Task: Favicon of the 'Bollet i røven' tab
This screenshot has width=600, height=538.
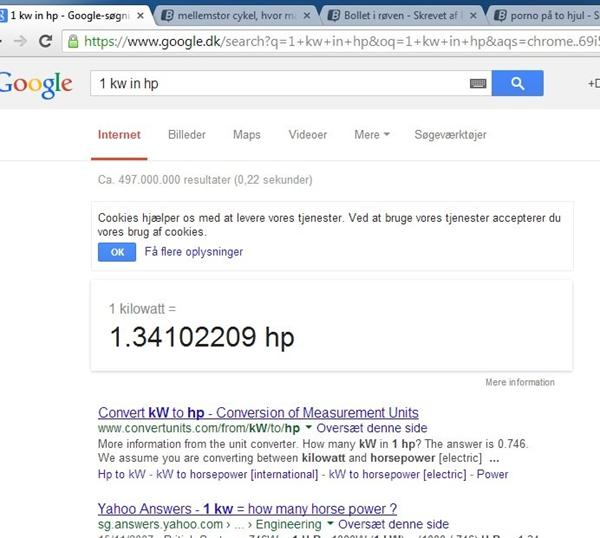Action: (334, 16)
